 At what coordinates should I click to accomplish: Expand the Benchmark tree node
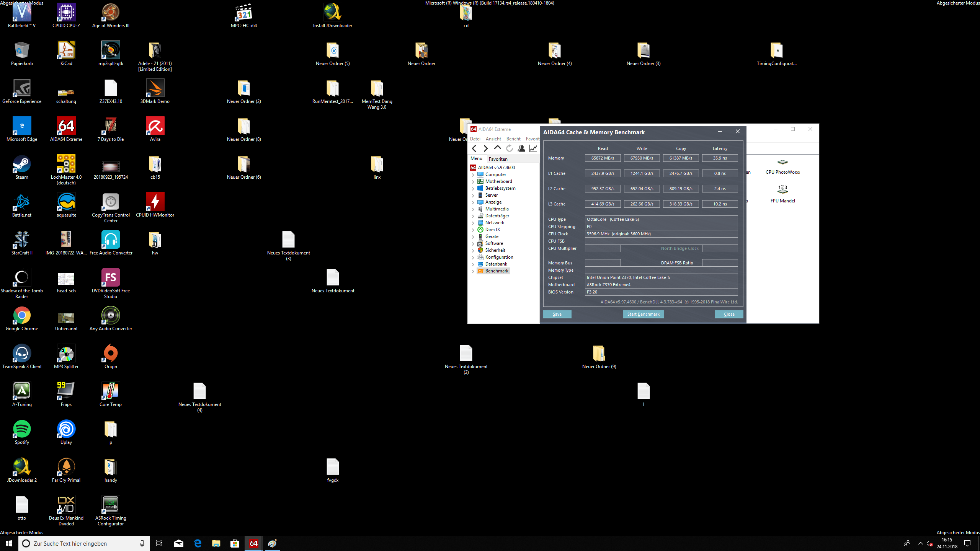pyautogui.click(x=473, y=271)
